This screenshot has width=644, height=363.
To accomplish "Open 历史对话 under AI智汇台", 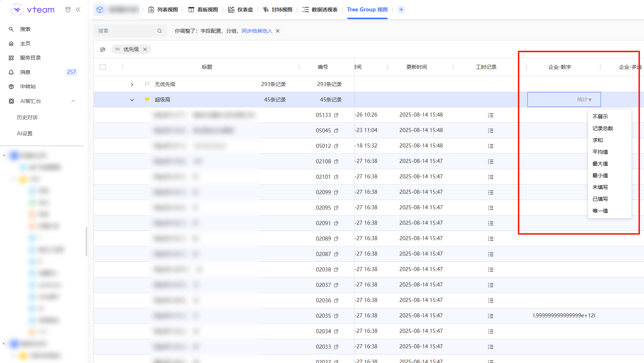I will tap(27, 117).
